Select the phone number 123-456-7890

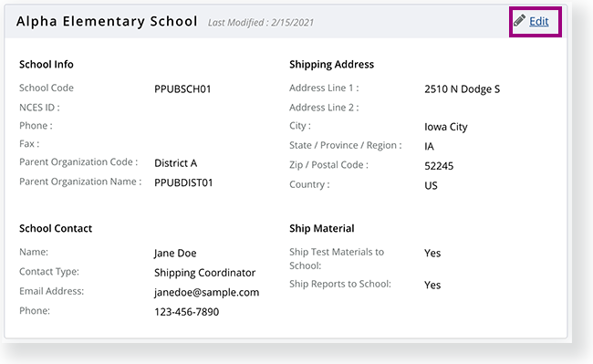click(x=186, y=312)
